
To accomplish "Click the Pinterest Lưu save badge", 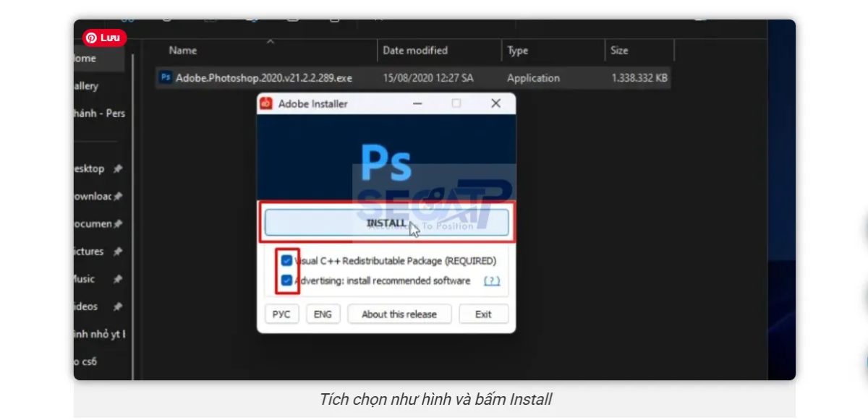I will click(x=104, y=38).
